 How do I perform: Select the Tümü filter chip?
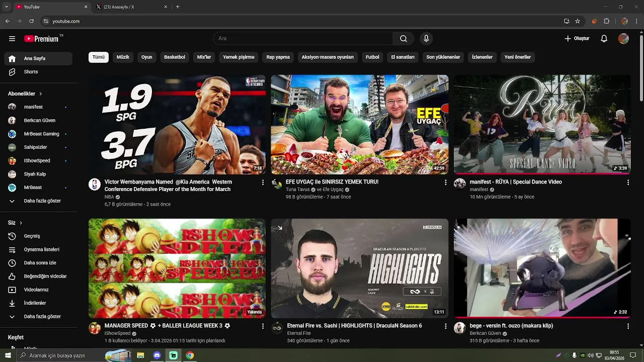(x=99, y=57)
